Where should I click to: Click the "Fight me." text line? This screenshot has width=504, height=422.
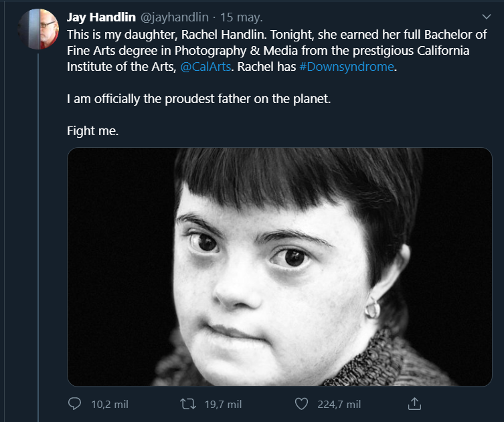(92, 131)
